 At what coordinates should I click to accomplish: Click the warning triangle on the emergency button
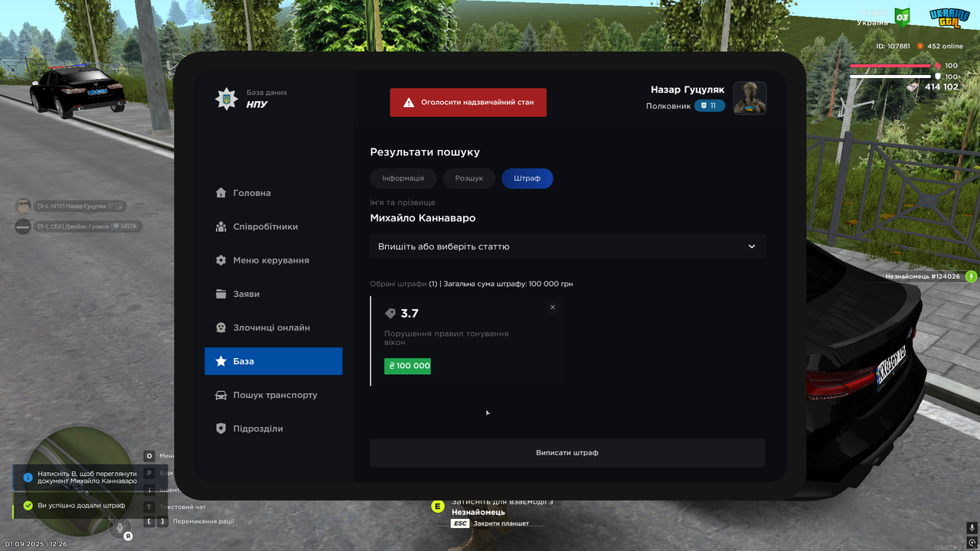(409, 102)
